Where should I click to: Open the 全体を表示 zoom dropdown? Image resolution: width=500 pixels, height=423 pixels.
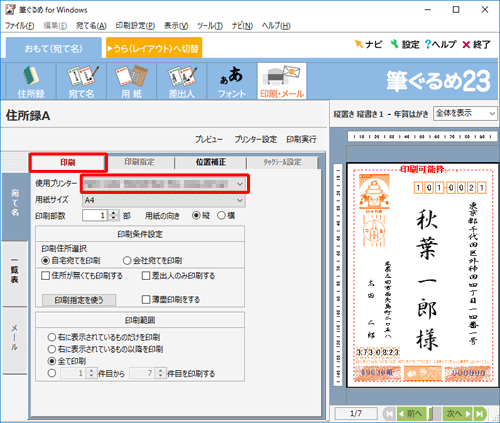(465, 113)
